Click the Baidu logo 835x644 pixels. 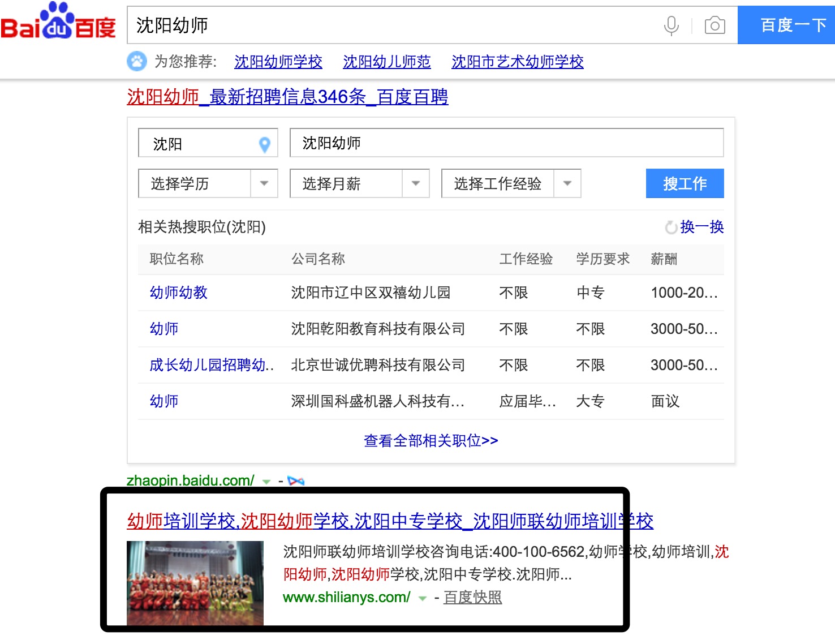click(58, 22)
